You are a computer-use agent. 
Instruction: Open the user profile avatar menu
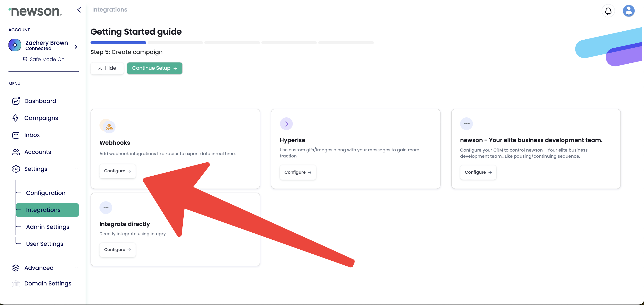click(x=628, y=11)
